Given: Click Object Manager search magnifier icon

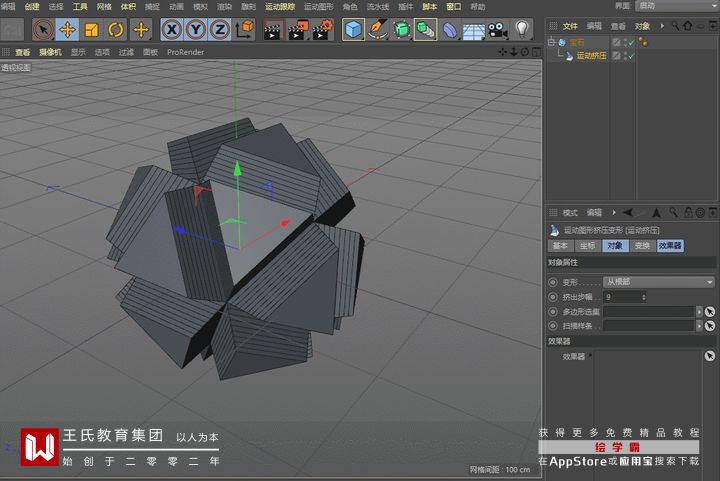Looking at the screenshot, I should coord(675,26).
